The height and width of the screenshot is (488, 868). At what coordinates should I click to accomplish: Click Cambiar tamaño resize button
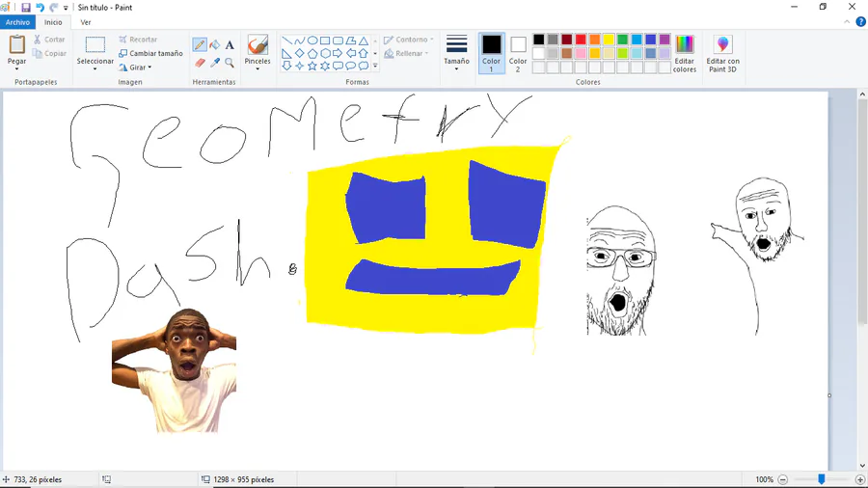[x=150, y=54]
